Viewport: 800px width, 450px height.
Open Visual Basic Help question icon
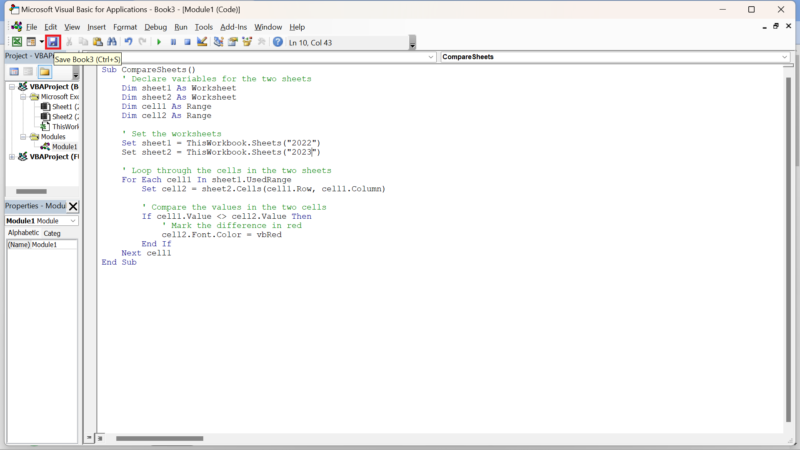[278, 42]
